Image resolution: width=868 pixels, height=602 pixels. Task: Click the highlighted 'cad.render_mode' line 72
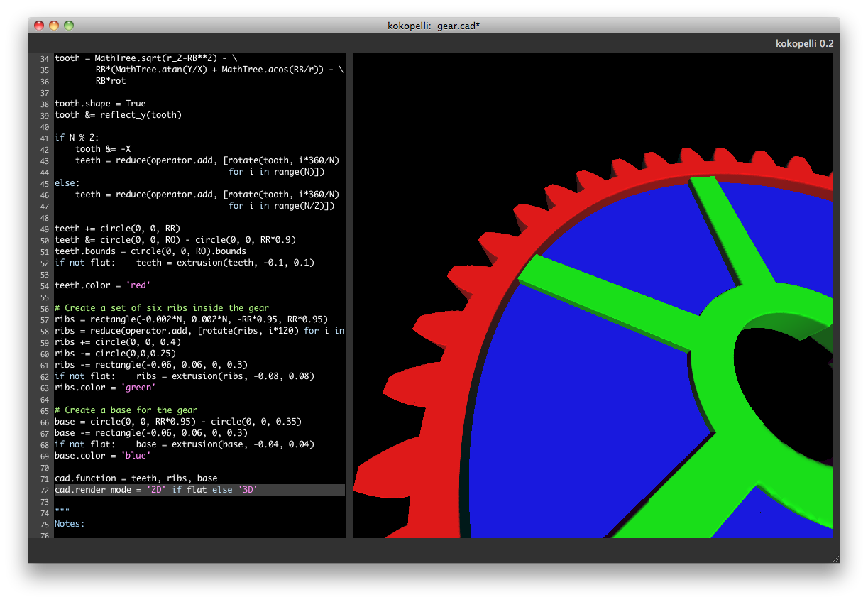(199, 490)
